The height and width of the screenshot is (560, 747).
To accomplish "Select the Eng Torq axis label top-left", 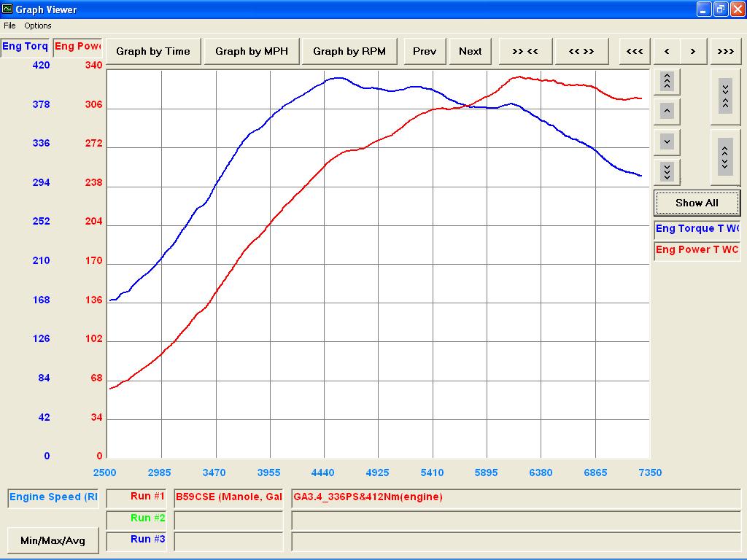I will tap(25, 47).
